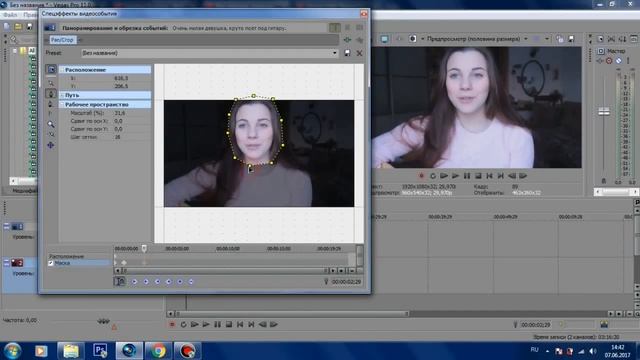The image size is (640, 360).
Task: Collapse the Рабочее пространство section
Action: [62, 104]
